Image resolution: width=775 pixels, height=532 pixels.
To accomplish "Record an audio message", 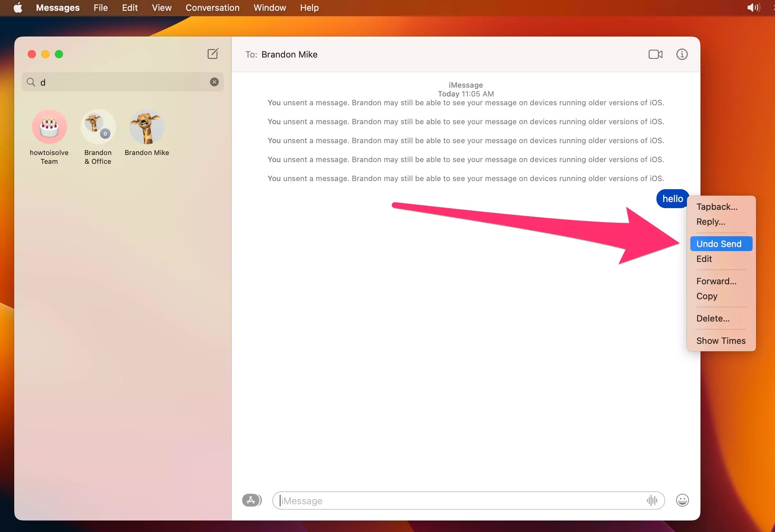I will point(652,501).
